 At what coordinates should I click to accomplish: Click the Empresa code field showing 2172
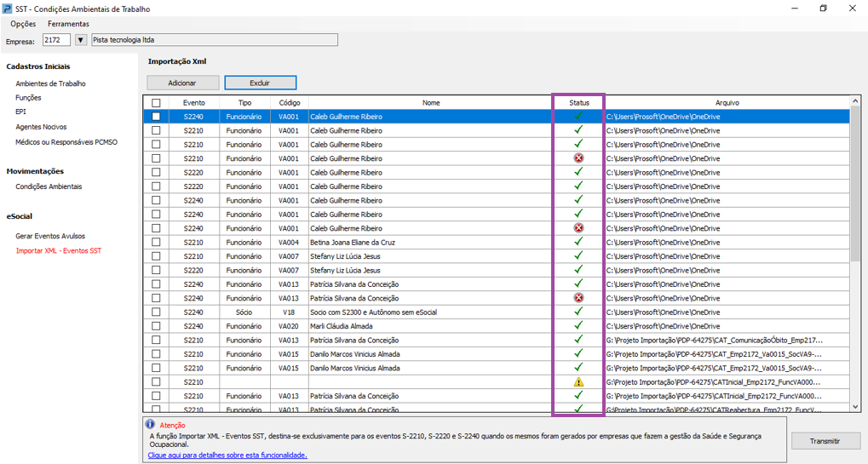coord(55,40)
